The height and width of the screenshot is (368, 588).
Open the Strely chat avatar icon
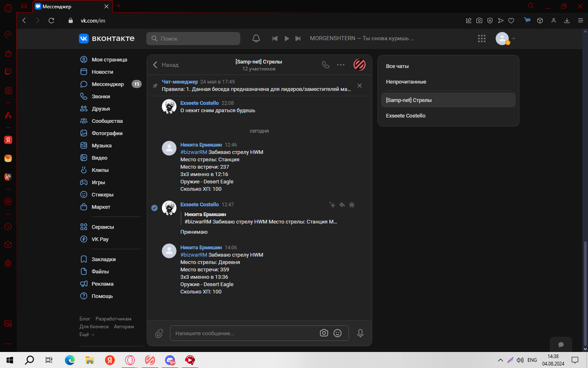[x=359, y=65]
